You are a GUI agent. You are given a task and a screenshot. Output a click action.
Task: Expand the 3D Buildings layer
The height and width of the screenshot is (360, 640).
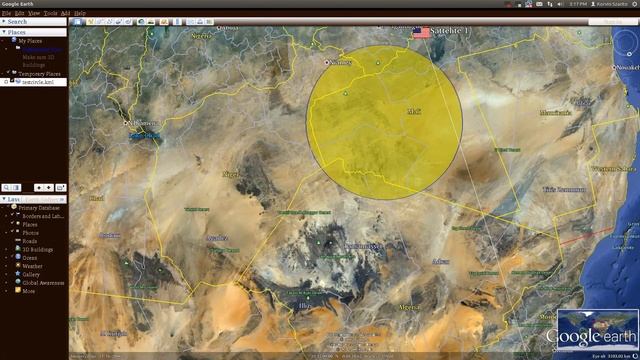6,249
